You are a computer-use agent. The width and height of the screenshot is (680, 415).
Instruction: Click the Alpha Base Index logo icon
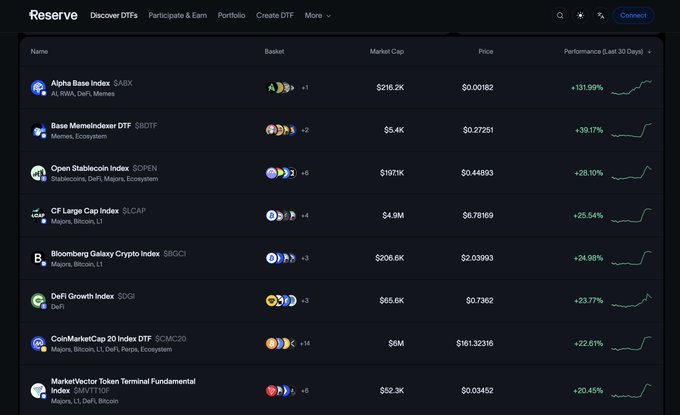(x=38, y=88)
